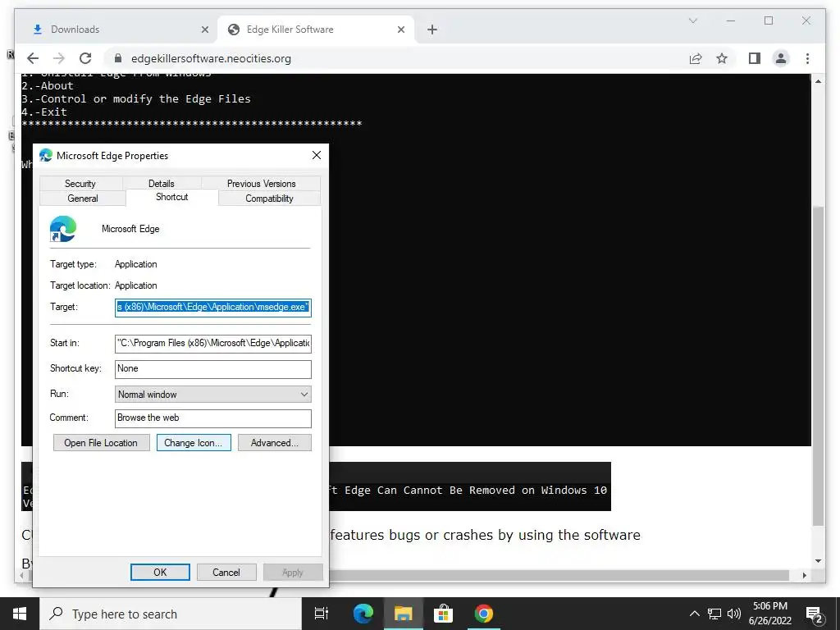Open a new Chrome tab
The height and width of the screenshot is (630, 840).
click(x=432, y=30)
